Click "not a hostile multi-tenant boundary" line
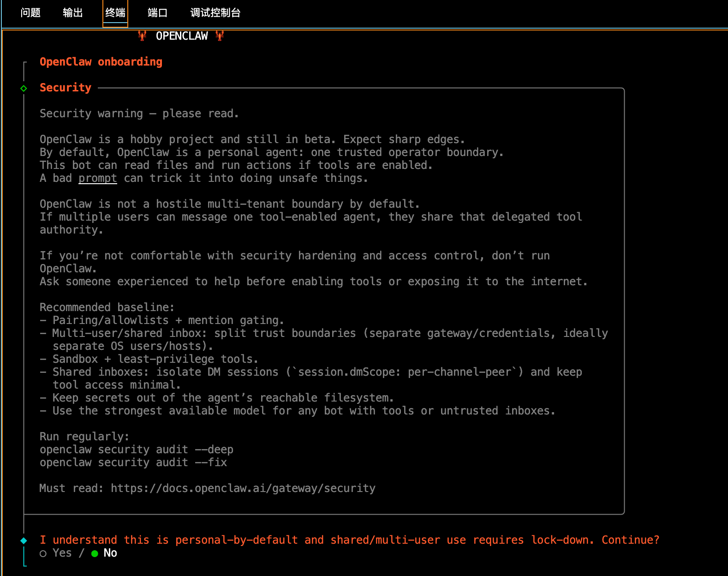Screen dimensions: 728x576 (x=230, y=204)
